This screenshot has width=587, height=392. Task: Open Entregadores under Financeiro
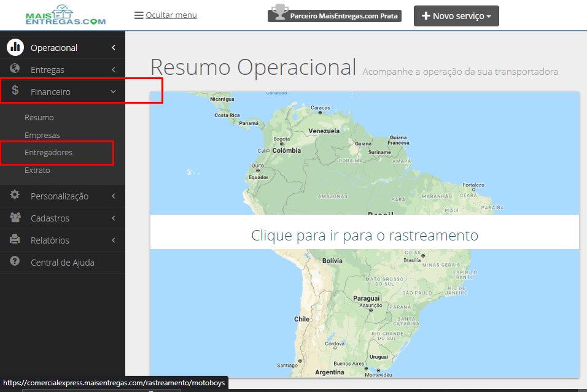pos(49,153)
